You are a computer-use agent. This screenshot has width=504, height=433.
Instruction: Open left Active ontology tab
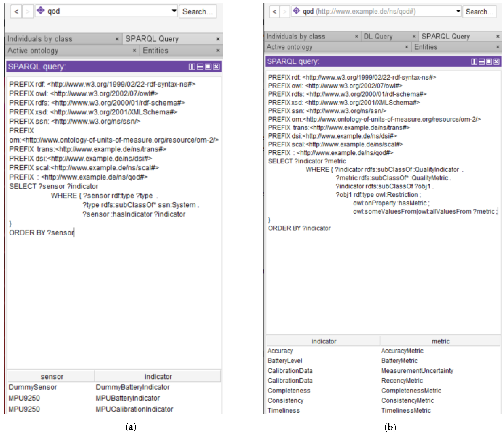pos(33,51)
